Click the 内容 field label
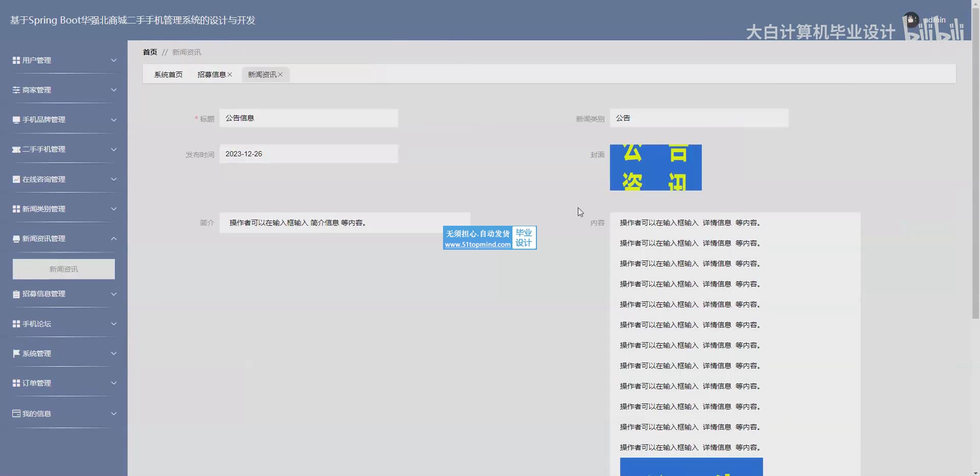Screen dimensions: 980x476 point(598,223)
